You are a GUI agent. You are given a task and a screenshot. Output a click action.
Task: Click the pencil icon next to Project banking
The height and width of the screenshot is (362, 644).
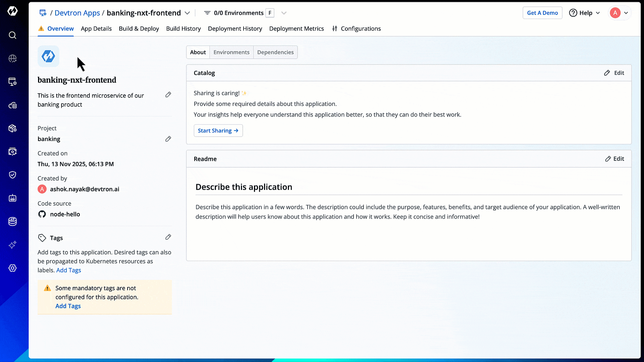[168, 139]
